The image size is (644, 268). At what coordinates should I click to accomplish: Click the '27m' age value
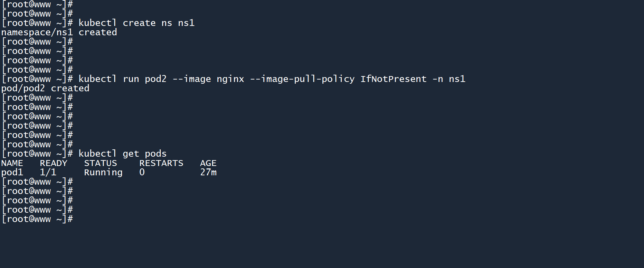pyautogui.click(x=208, y=173)
